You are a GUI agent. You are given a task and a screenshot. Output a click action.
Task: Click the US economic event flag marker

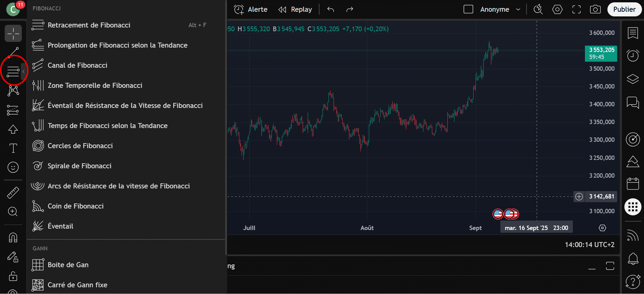(498, 214)
